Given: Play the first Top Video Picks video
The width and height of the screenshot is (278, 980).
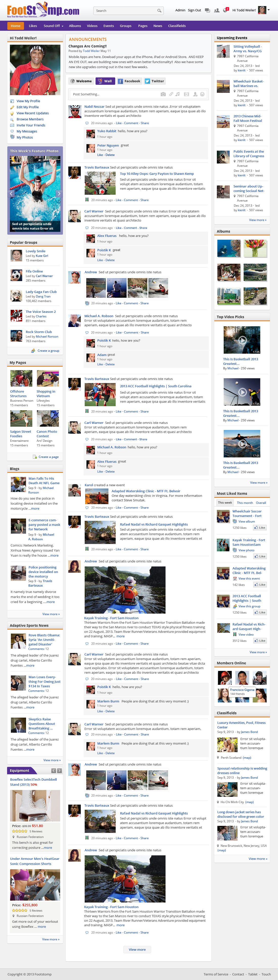Looking at the screenshot, I should [242, 340].
